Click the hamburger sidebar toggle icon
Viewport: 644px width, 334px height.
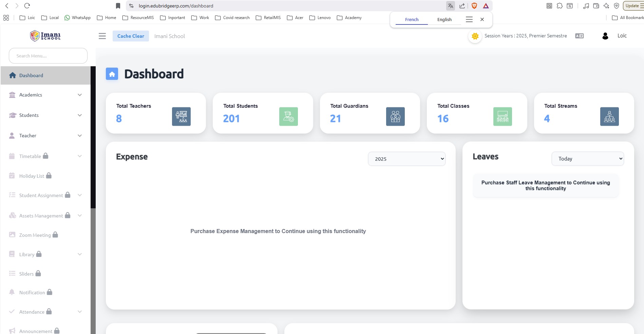pyautogui.click(x=102, y=36)
